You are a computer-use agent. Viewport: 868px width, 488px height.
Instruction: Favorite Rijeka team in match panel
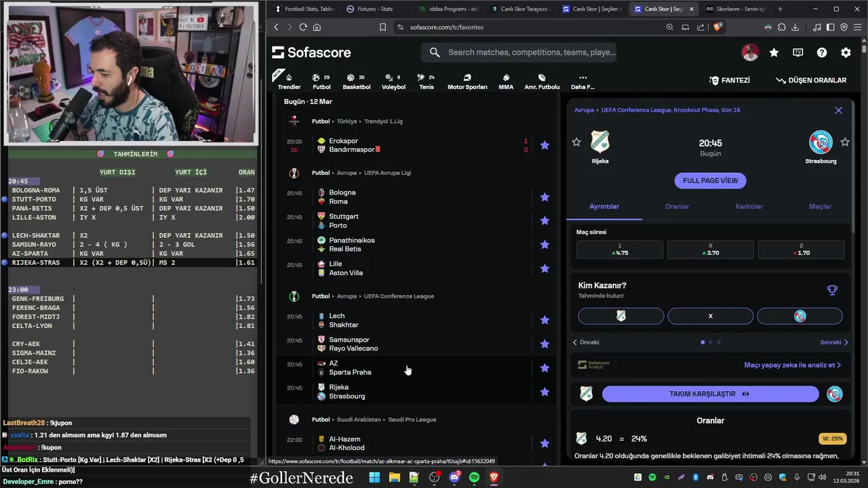point(576,142)
